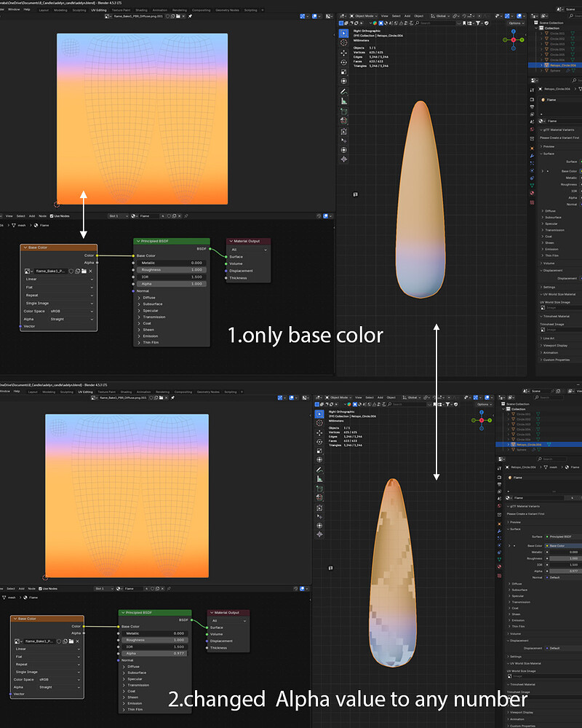Click open-image folder icon in upper Base Color node
This screenshot has width=582, height=728.
tap(84, 271)
